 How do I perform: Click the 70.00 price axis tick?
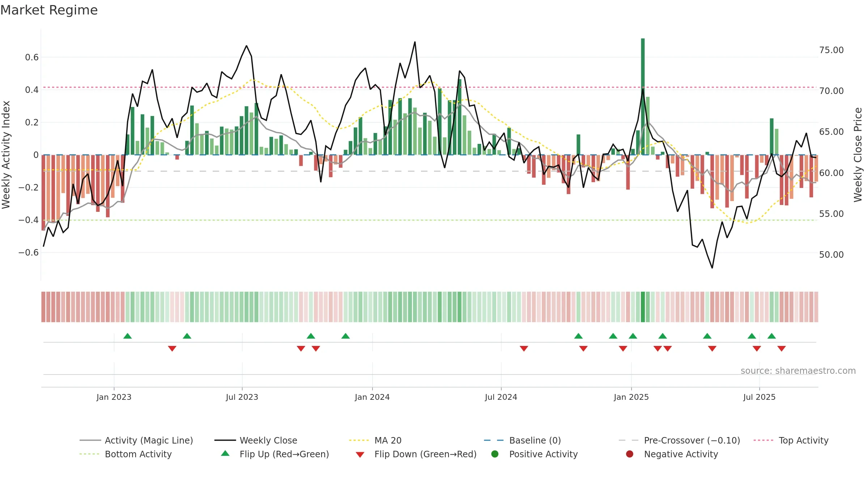click(831, 91)
